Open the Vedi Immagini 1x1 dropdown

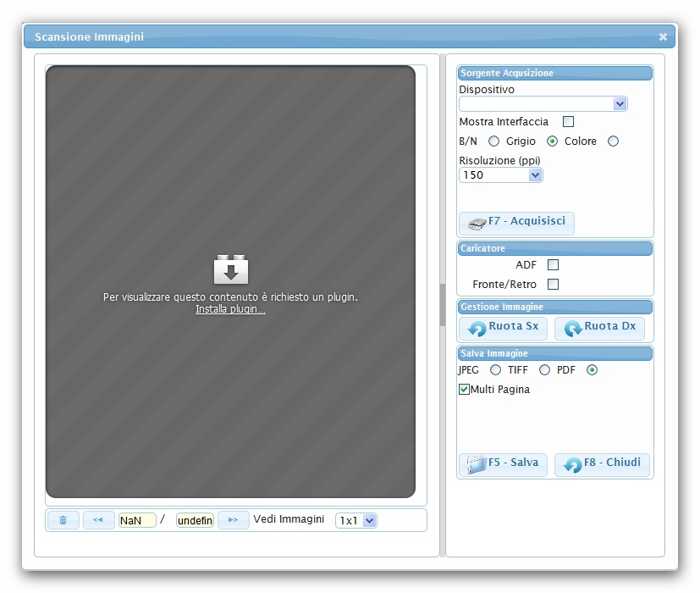[x=356, y=520]
